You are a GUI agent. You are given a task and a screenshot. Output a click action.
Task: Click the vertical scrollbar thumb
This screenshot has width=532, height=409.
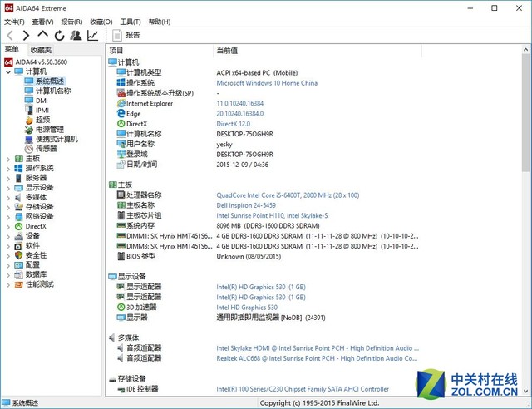[525, 113]
